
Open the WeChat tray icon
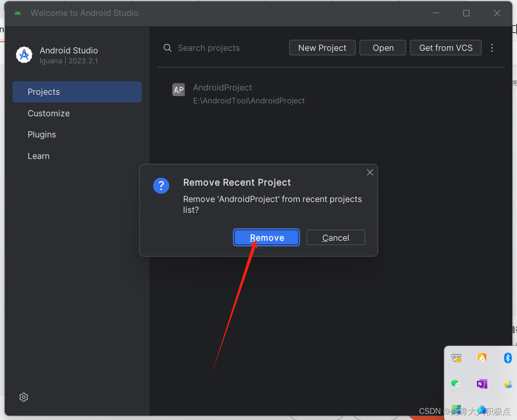pyautogui.click(x=456, y=383)
